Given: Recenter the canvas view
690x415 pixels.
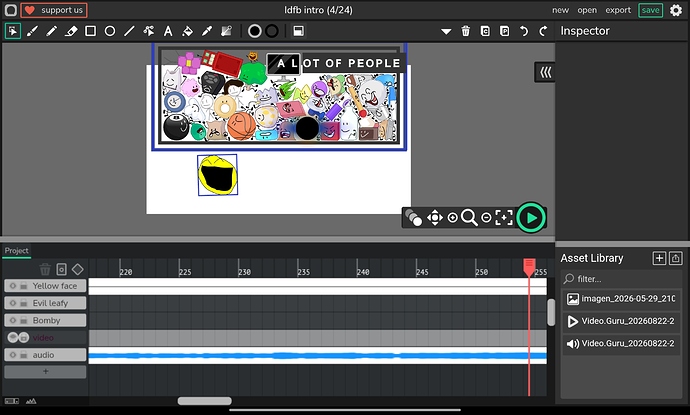Looking at the screenshot, I should (x=504, y=217).
